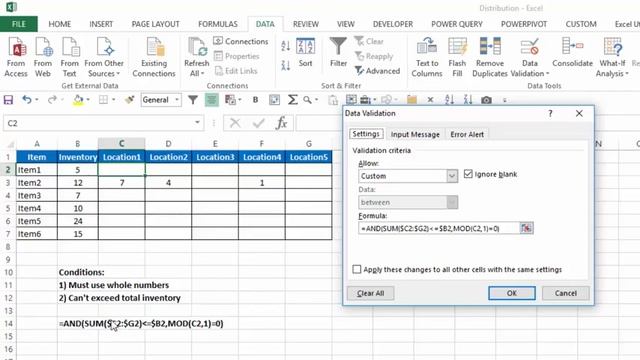Click the select-all corner of the grid
640x360 pixels.
(x=11, y=144)
